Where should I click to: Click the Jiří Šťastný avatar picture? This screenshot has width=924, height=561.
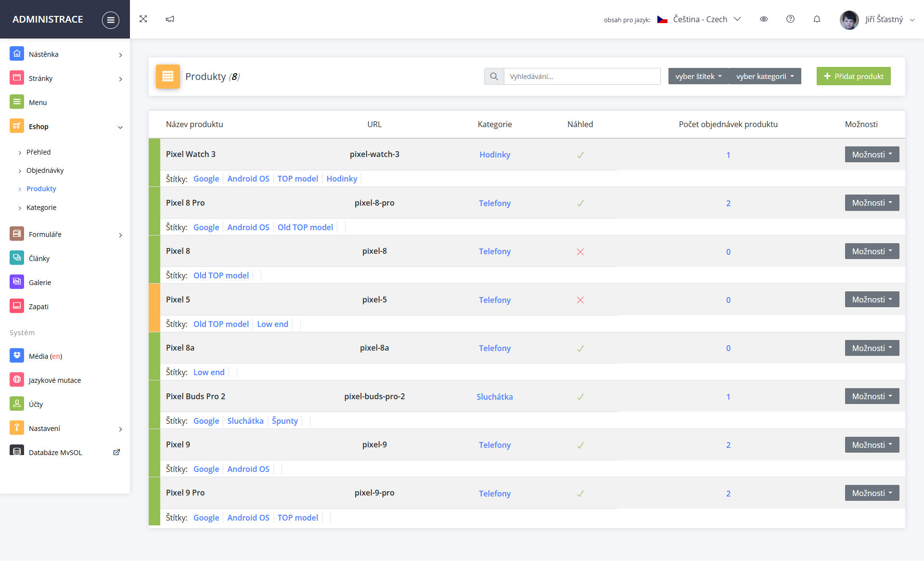point(849,20)
